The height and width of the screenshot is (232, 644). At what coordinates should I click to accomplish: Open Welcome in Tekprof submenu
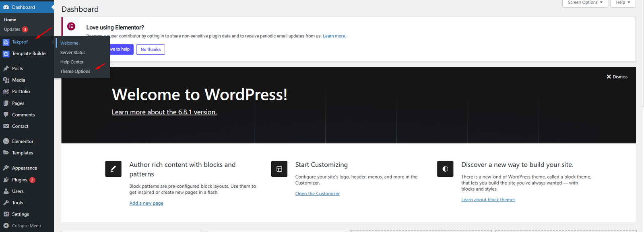(x=69, y=43)
